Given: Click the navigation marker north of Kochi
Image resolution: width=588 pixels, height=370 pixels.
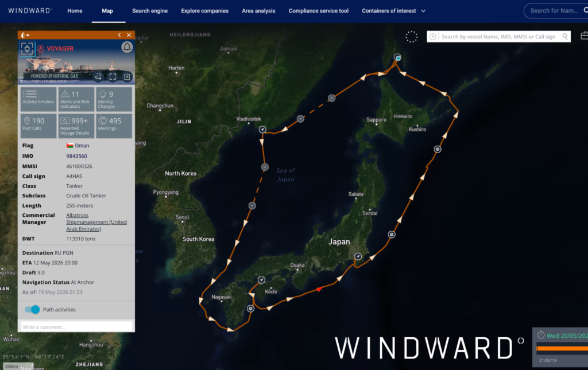Looking at the screenshot, I should click(261, 280).
